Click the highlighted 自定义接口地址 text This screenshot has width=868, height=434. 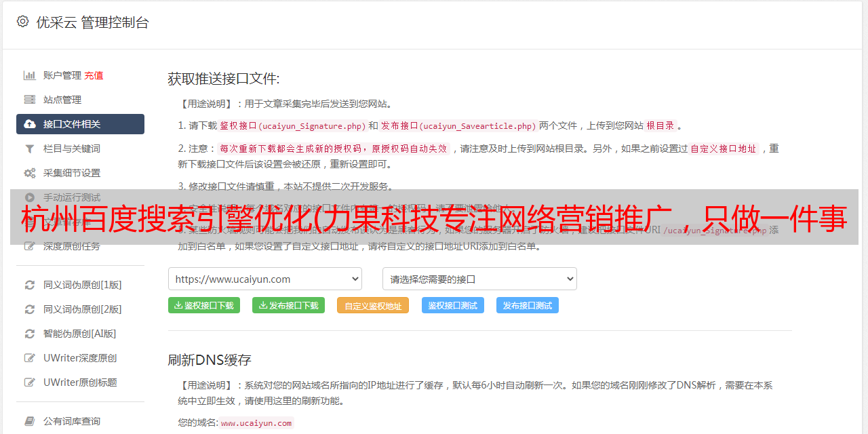click(x=724, y=149)
